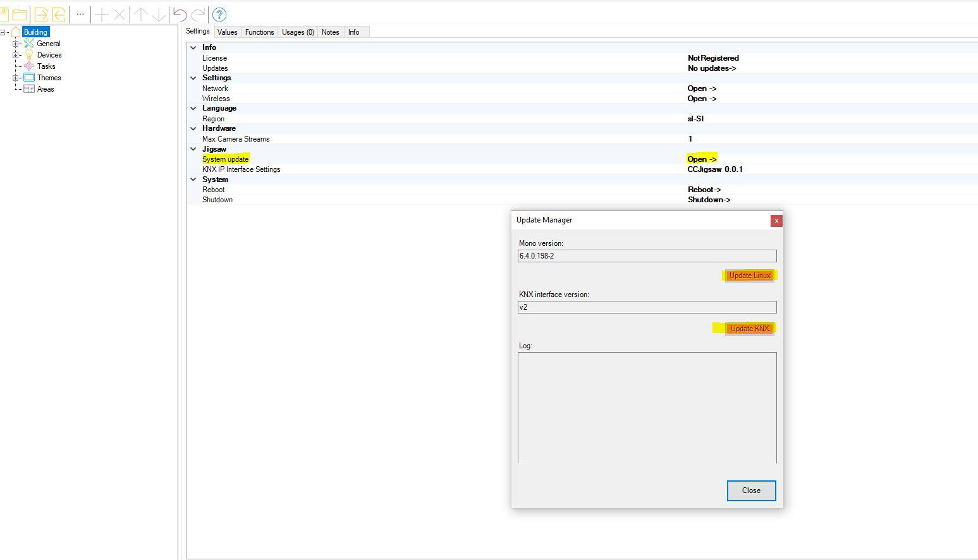This screenshot has width=978, height=560.
Task: Click the redo arrow in toolbar
Action: (x=198, y=15)
